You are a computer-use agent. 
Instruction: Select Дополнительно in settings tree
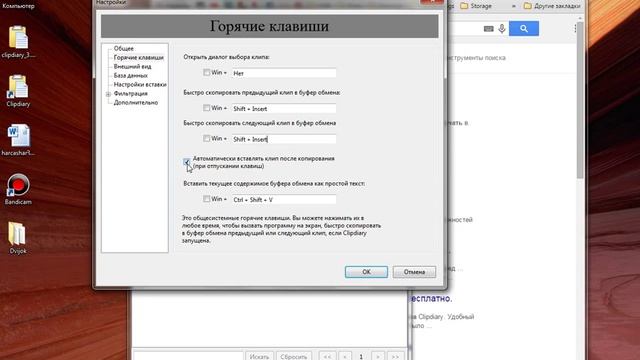point(136,102)
